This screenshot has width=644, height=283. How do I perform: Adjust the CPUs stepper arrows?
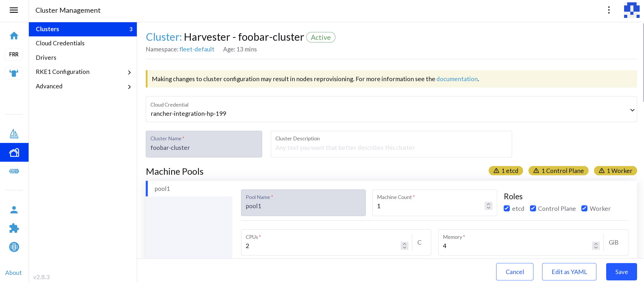click(x=404, y=246)
